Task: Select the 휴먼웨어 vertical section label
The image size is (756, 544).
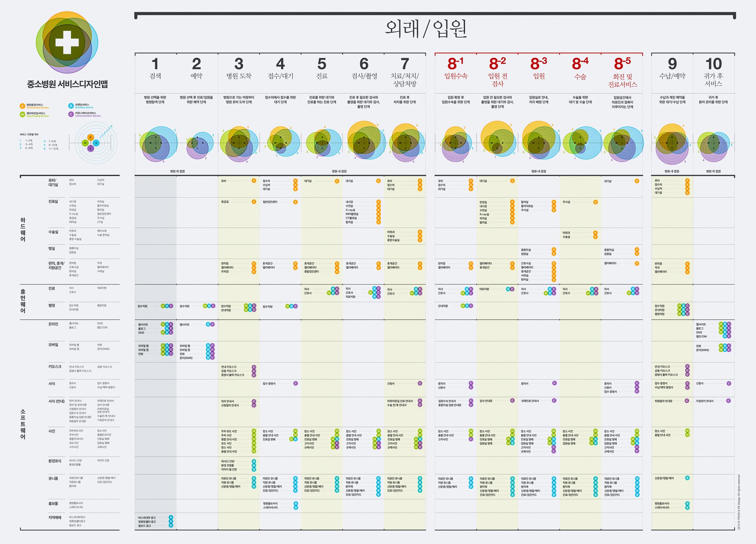Action: [23, 301]
